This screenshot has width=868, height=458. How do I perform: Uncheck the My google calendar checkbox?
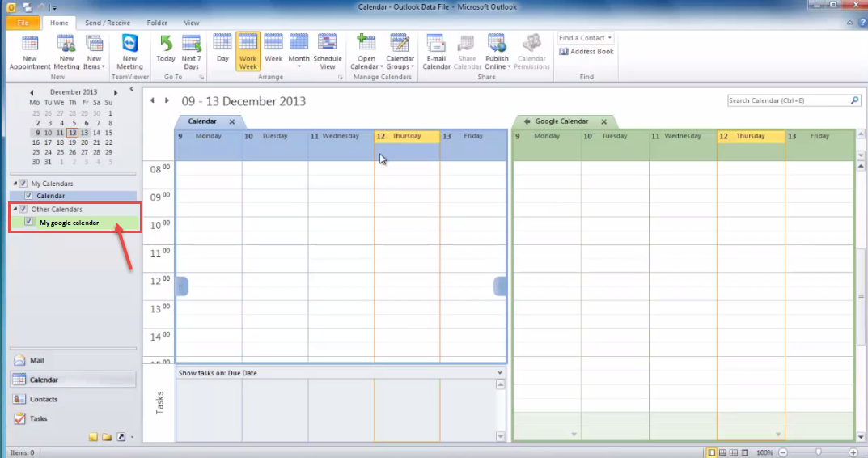click(29, 222)
